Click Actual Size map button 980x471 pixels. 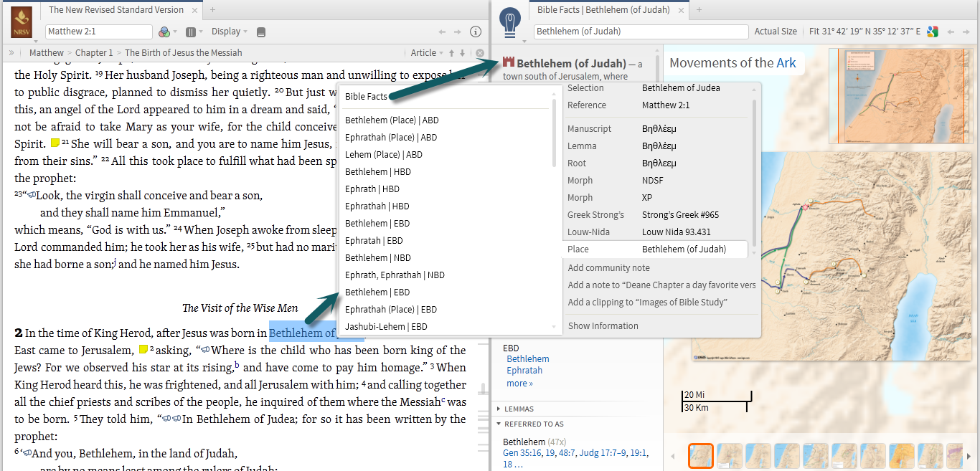(776, 32)
